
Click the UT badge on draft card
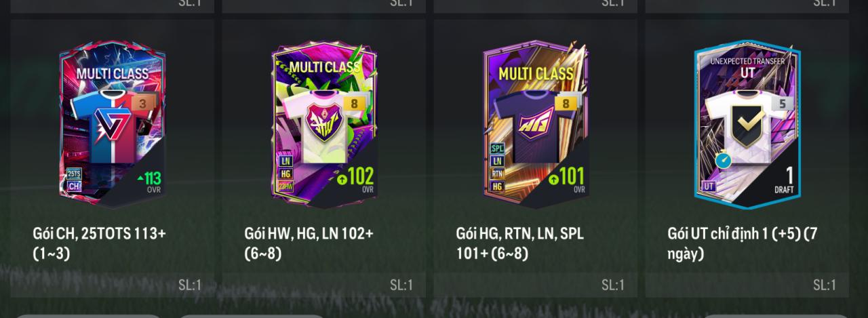point(709,186)
